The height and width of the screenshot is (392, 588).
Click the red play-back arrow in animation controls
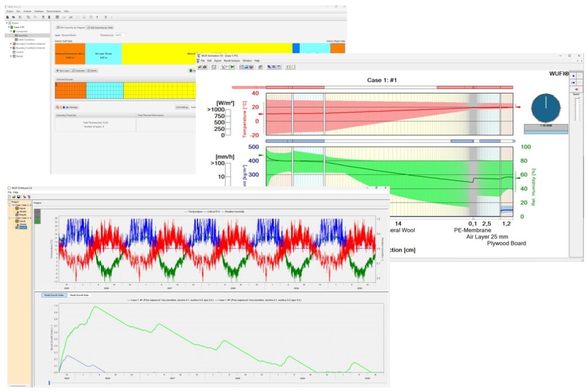(x=576, y=89)
